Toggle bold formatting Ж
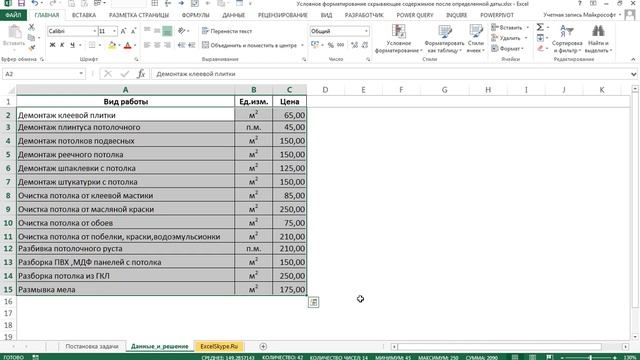The width and height of the screenshot is (640, 360). [52, 45]
